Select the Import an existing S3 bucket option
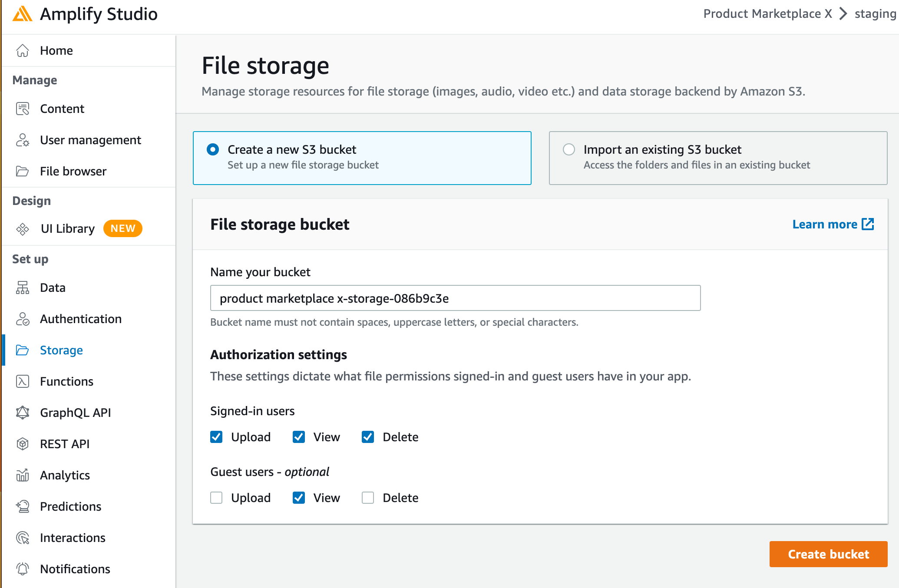Image resolution: width=899 pixels, height=588 pixels. tap(569, 149)
